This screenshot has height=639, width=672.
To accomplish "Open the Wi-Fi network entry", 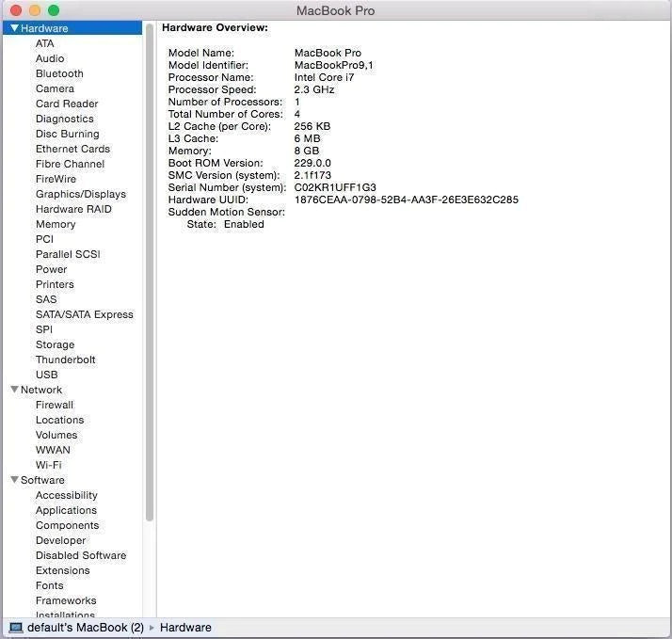I will [x=48, y=465].
